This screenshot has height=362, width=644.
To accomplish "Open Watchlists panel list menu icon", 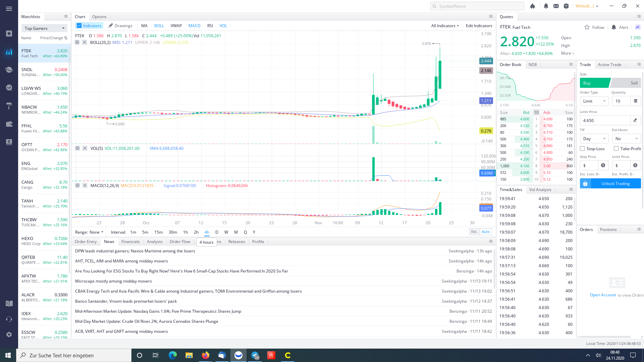I will 66,16.
